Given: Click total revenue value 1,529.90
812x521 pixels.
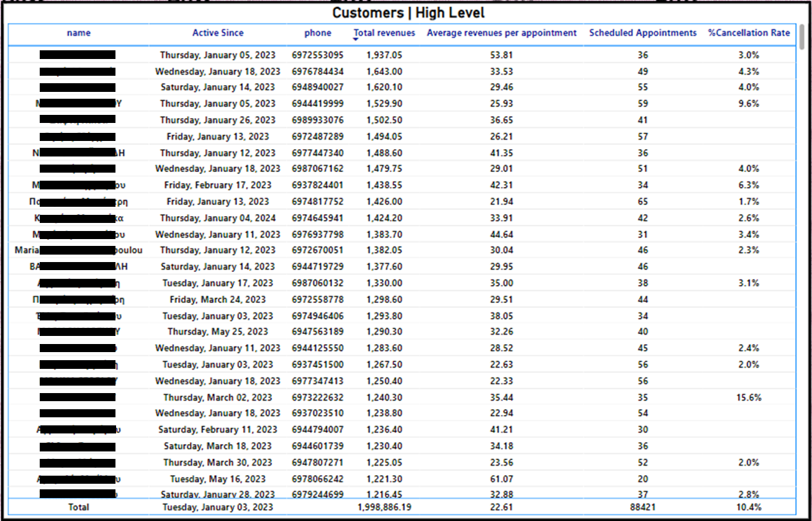Looking at the screenshot, I should pos(384,104).
